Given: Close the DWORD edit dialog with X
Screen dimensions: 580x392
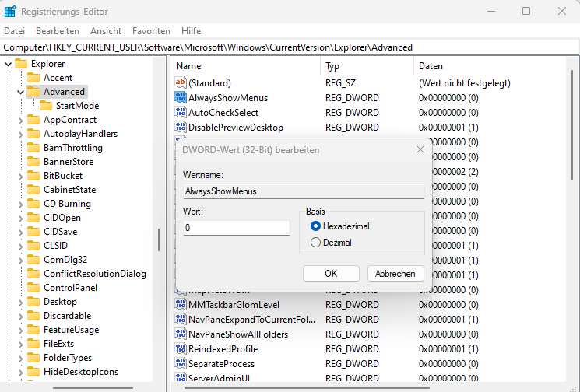Looking at the screenshot, I should (x=420, y=149).
